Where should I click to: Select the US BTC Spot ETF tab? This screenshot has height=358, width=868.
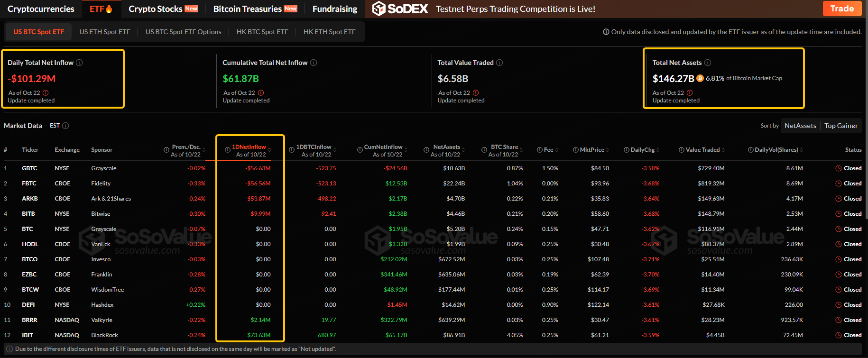click(38, 32)
